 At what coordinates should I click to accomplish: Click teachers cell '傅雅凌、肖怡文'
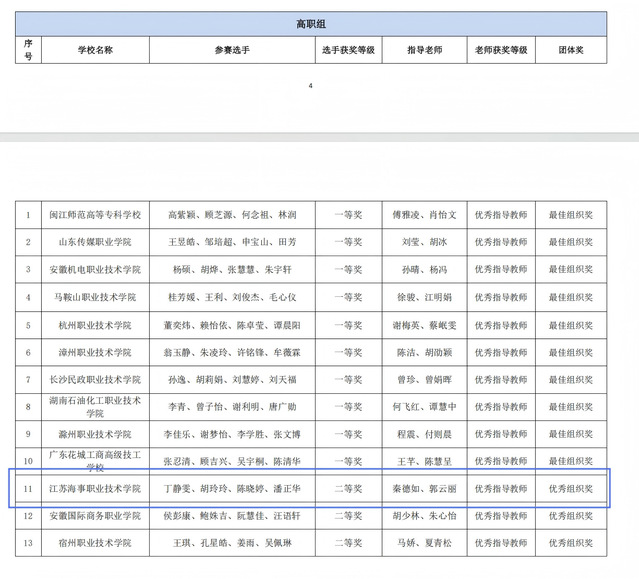pyautogui.click(x=425, y=215)
